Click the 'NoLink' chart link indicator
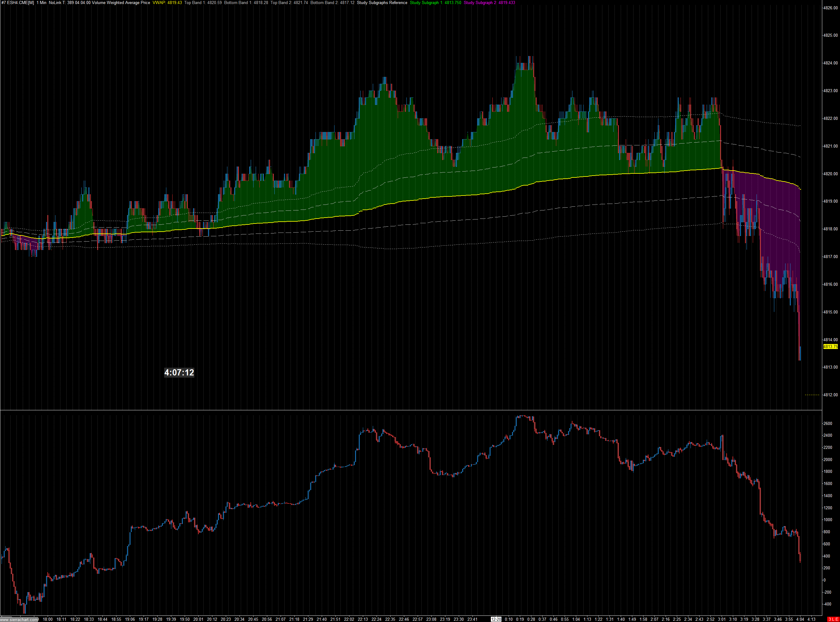This screenshot has height=622, width=840. click(55, 2)
